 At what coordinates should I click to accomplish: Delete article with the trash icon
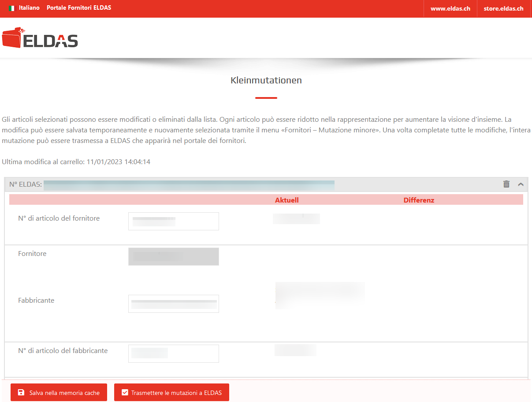[x=506, y=184]
